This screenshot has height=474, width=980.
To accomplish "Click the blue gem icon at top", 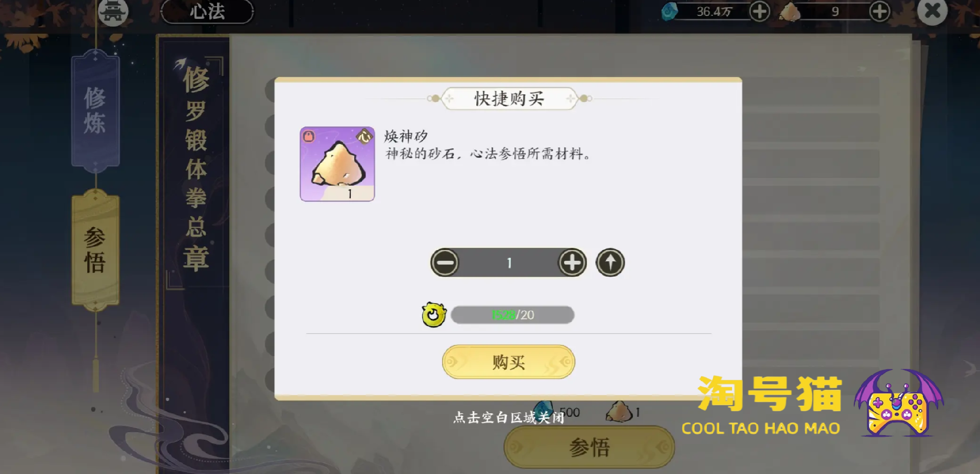I will coord(670,11).
